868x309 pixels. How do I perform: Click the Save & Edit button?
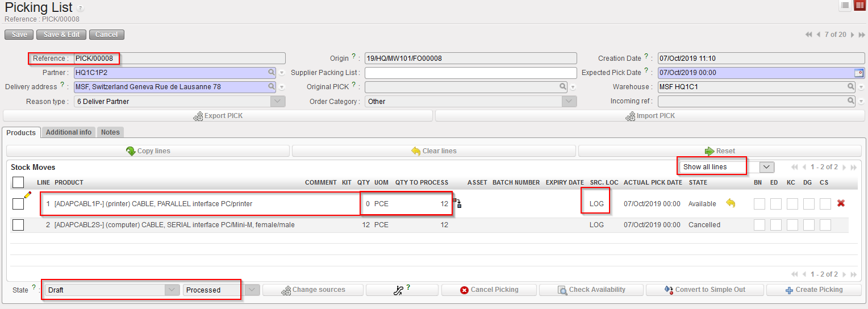(61, 35)
